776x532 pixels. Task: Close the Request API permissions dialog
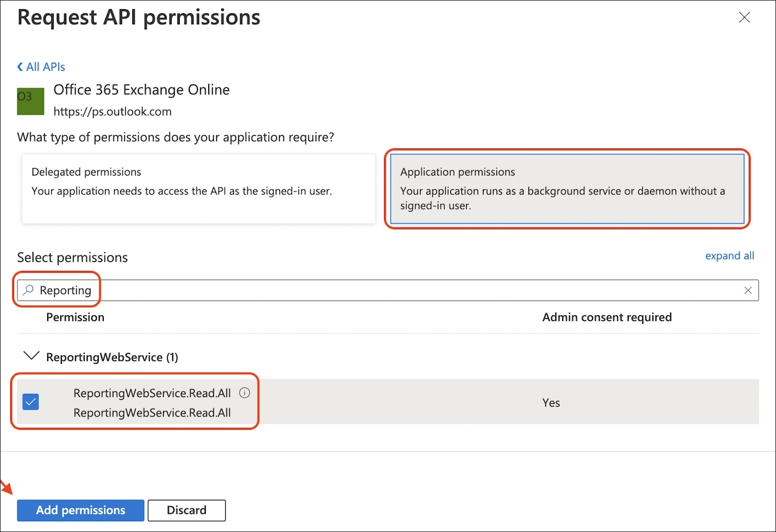745,17
